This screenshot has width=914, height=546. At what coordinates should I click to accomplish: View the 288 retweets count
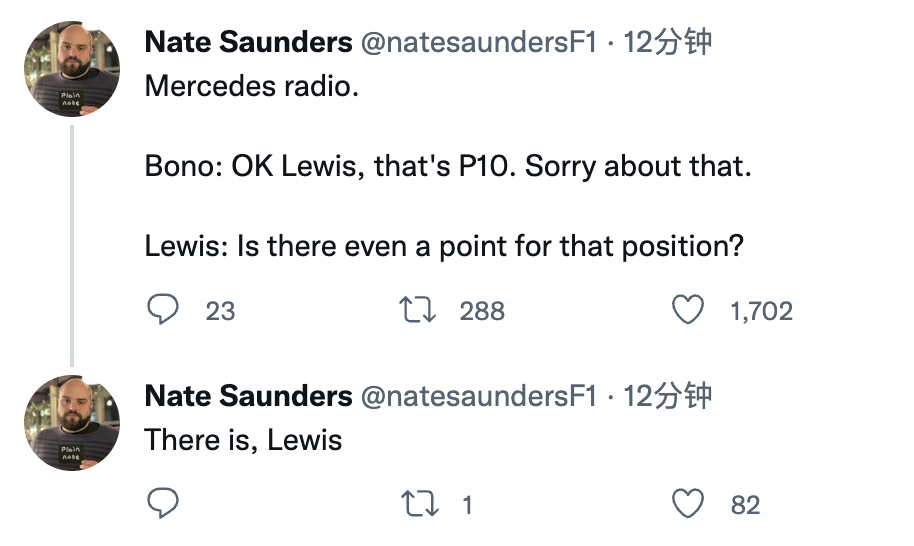tap(482, 311)
